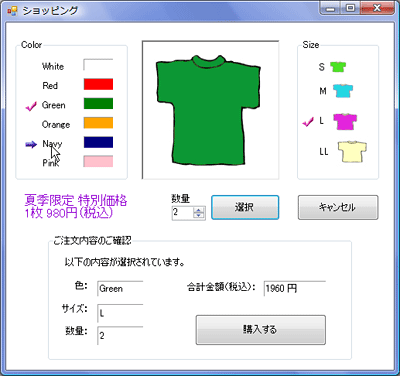The height and width of the screenshot is (376, 400).
Task: Pick the white color swatch
Action: pos(98,65)
